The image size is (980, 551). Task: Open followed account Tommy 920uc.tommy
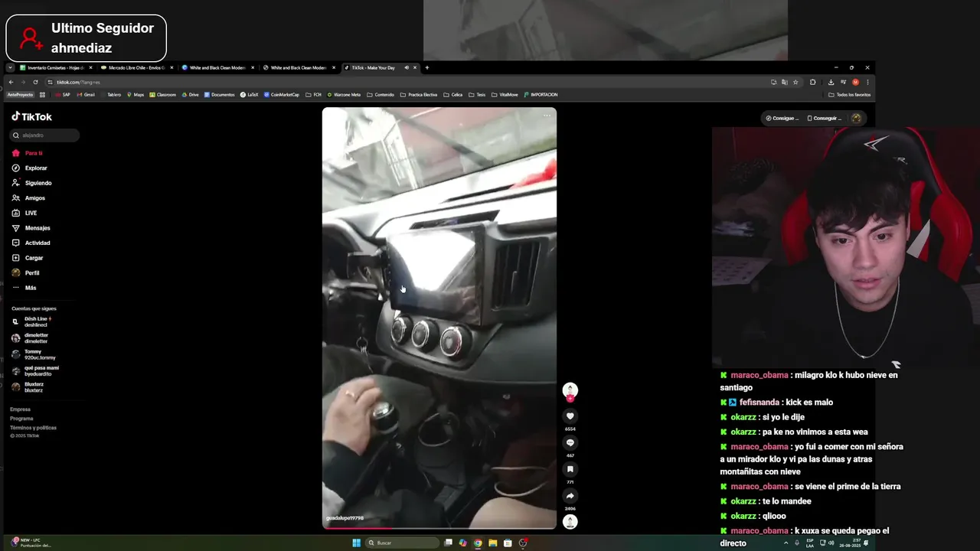pyautogui.click(x=34, y=354)
